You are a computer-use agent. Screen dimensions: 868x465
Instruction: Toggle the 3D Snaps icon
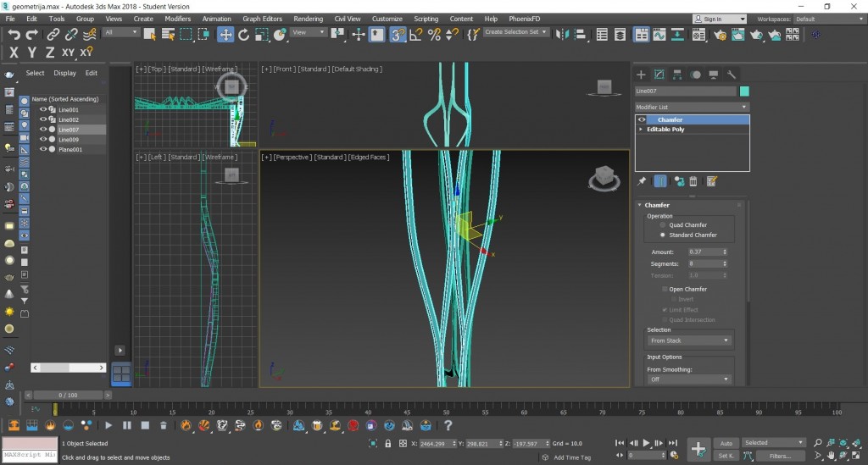point(398,34)
